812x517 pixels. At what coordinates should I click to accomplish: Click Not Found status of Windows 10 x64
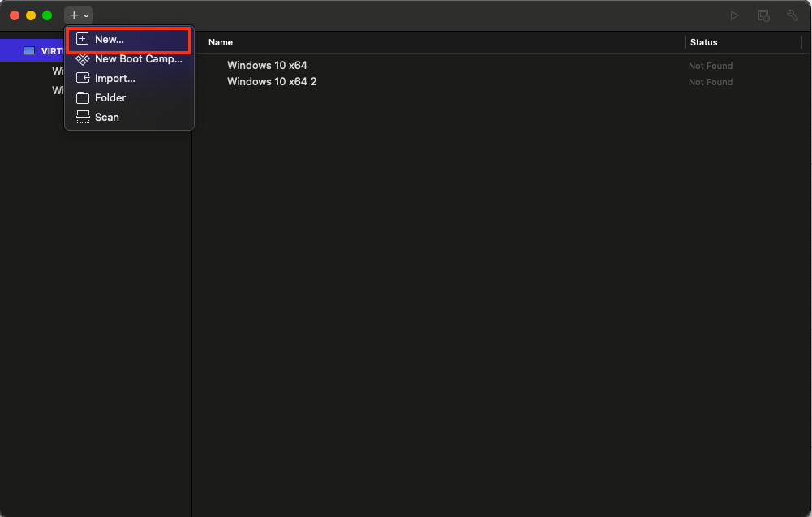(710, 66)
